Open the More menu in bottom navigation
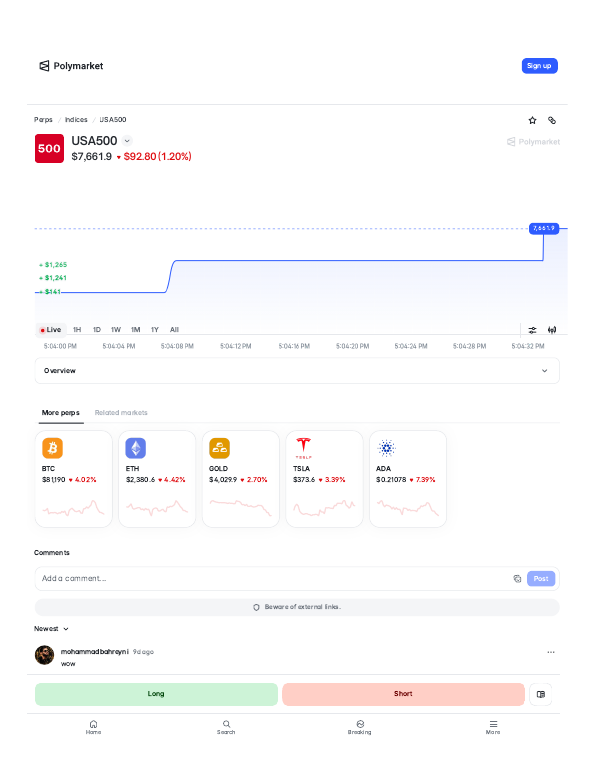Viewport: 595px width, 770px height. tap(493, 727)
